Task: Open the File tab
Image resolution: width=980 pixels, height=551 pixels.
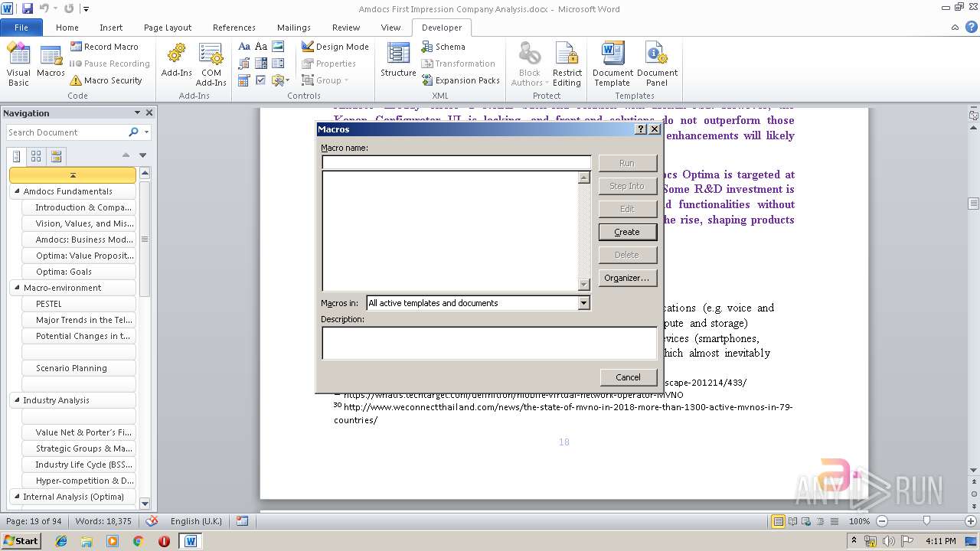Action: [x=21, y=28]
